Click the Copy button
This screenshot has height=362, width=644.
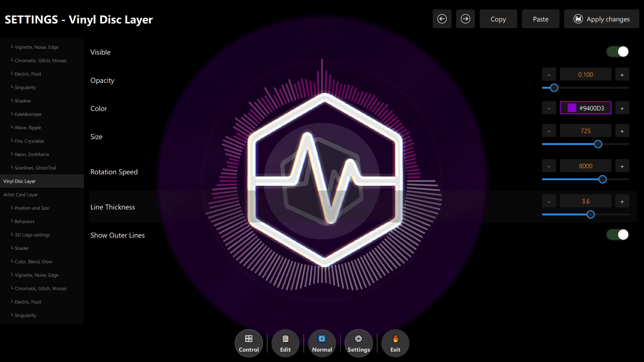coord(498,19)
